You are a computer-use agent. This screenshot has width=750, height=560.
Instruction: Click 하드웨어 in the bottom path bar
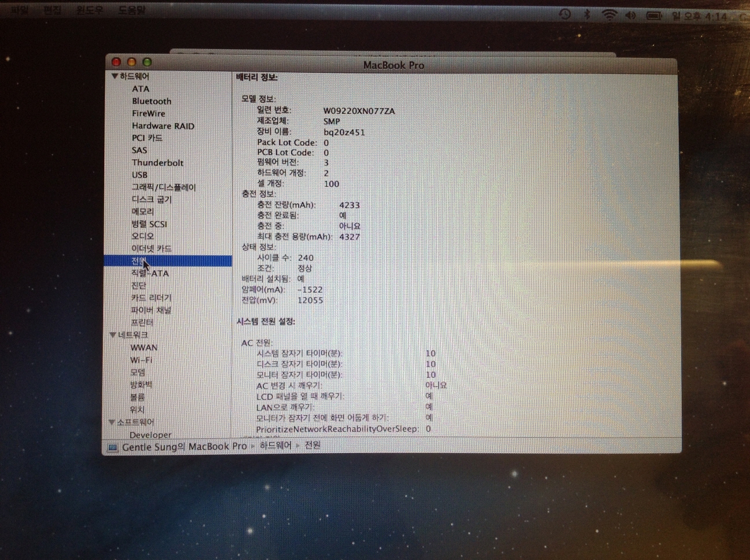275,445
